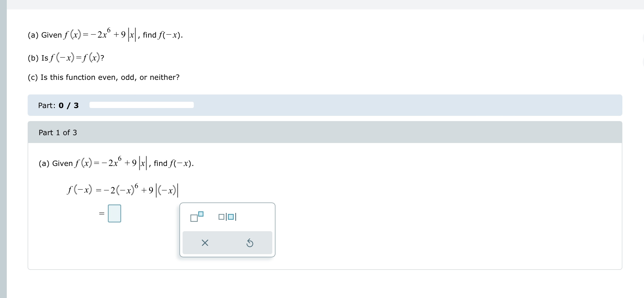Undo the last entry with the reset arrow
The height and width of the screenshot is (298, 644).
250,243
